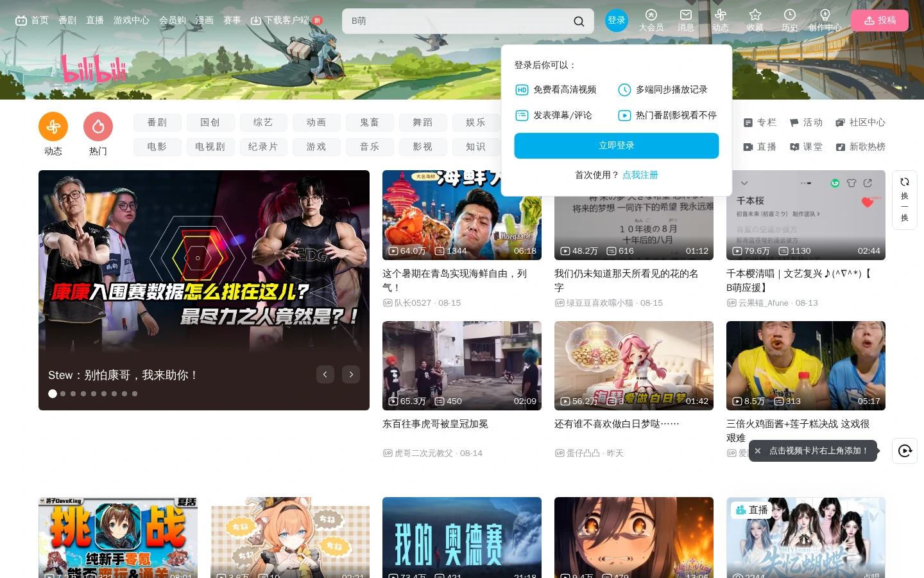
Task: Open 历史 history clock icon
Action: point(790,21)
